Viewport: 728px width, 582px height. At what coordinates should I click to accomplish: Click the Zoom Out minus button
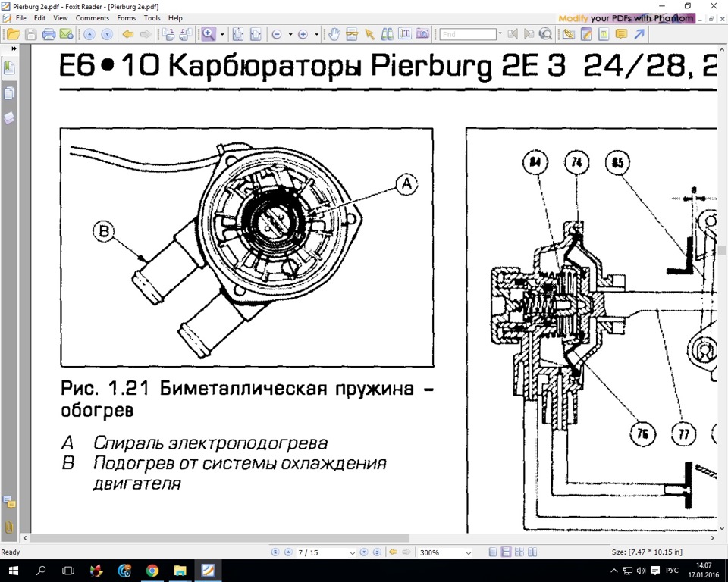click(277, 34)
